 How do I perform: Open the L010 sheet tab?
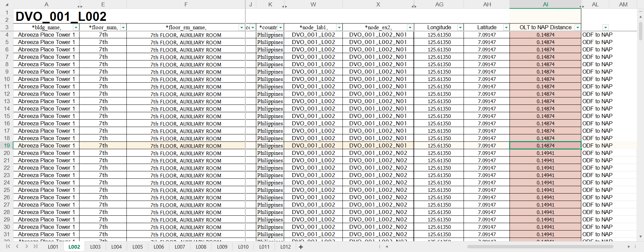coord(243,247)
